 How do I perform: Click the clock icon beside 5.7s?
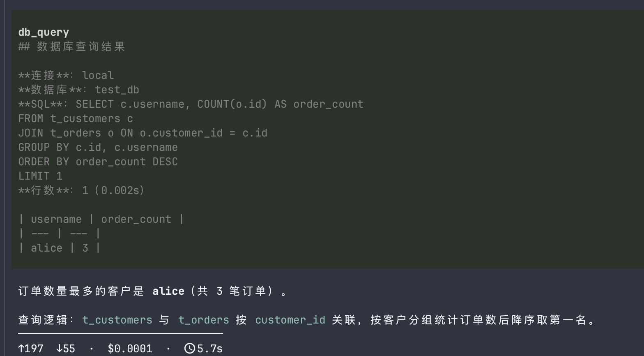[189, 349]
